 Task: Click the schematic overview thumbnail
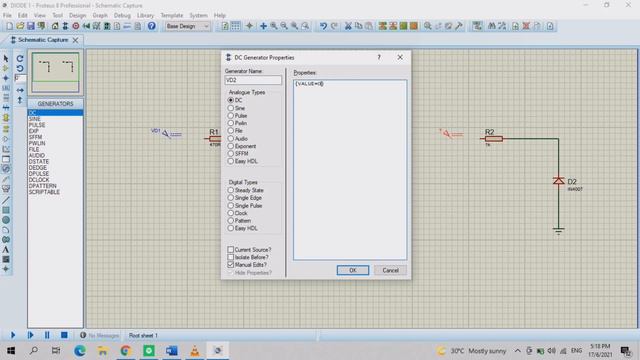click(56, 72)
